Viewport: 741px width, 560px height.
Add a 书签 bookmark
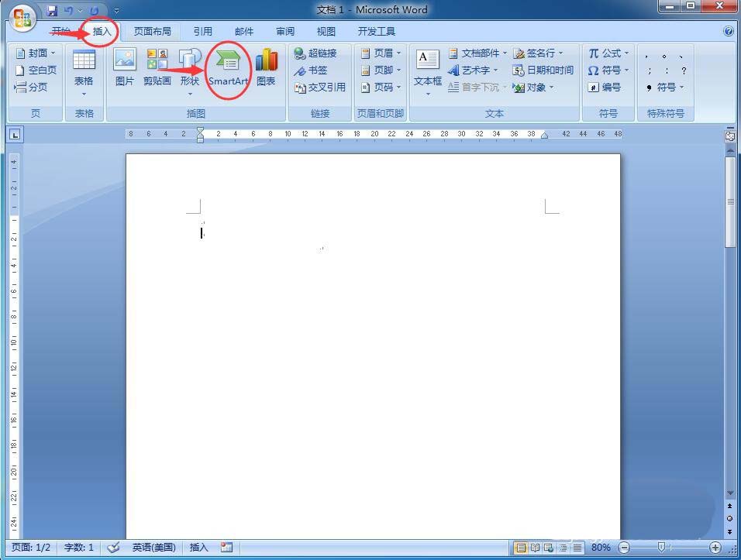[x=311, y=70]
